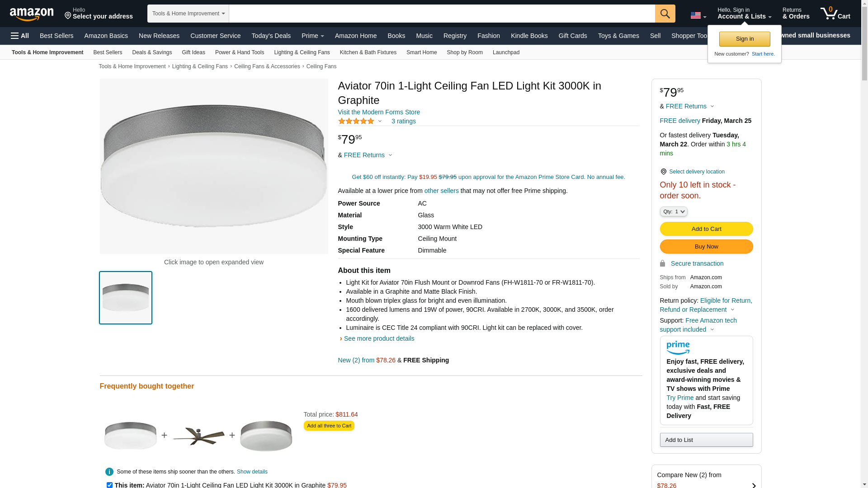Expand See more product details
The image size is (868, 488).
pos(379,338)
